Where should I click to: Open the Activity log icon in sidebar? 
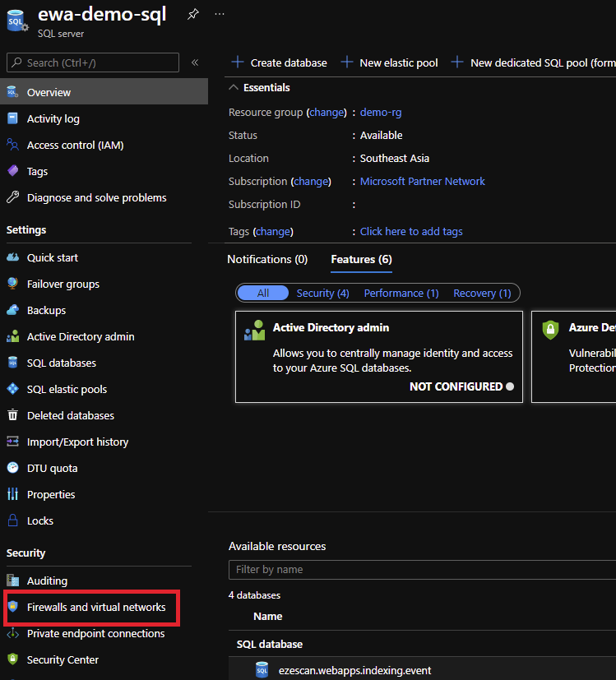[x=12, y=118]
